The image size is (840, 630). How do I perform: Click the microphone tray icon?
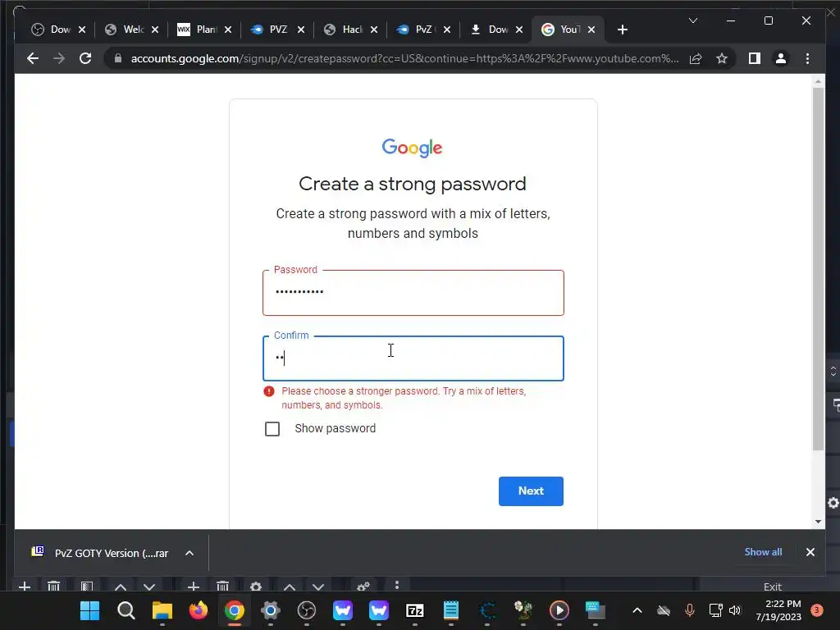click(689, 610)
